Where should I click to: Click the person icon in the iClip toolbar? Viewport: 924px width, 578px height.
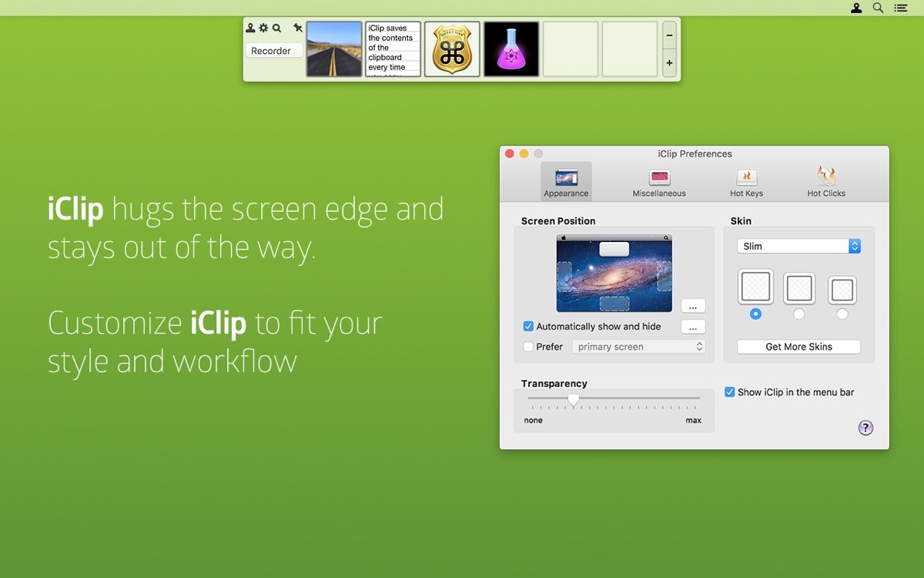point(250,28)
